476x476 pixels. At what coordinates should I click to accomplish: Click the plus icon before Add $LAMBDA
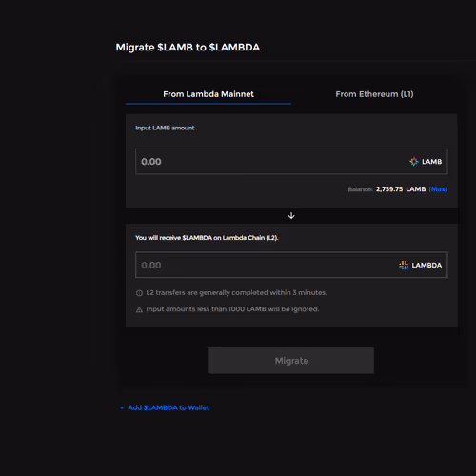pyautogui.click(x=122, y=407)
